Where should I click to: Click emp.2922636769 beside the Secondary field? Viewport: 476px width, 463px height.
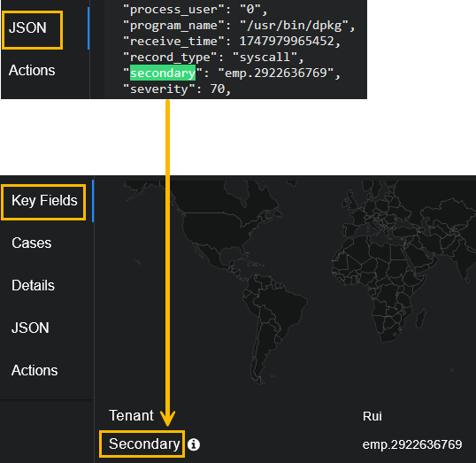tap(412, 444)
